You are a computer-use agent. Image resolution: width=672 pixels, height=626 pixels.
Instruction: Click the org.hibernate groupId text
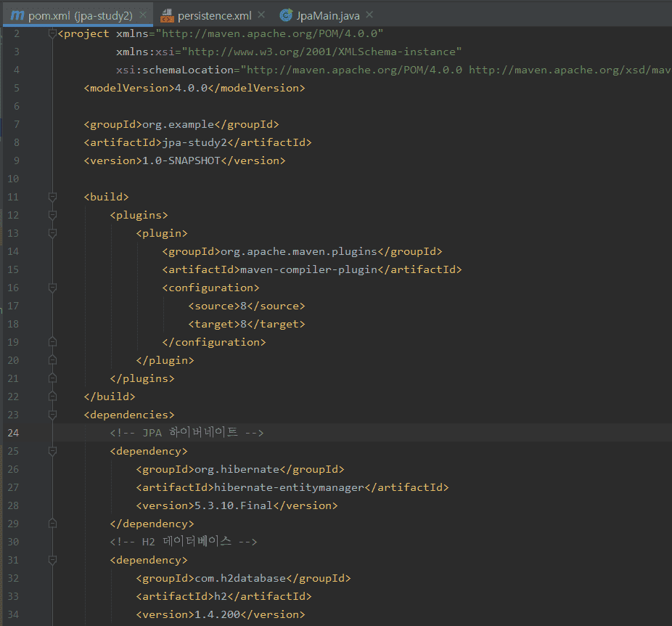[x=237, y=469]
